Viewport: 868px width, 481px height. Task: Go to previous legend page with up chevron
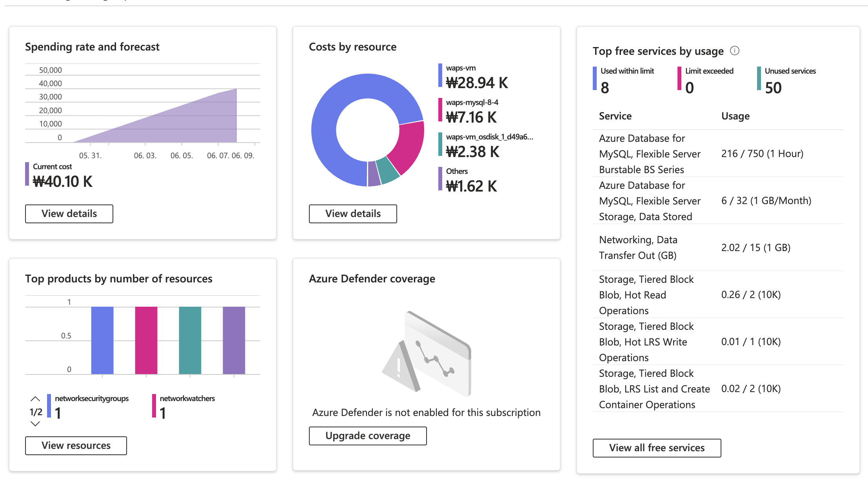pyautogui.click(x=35, y=399)
